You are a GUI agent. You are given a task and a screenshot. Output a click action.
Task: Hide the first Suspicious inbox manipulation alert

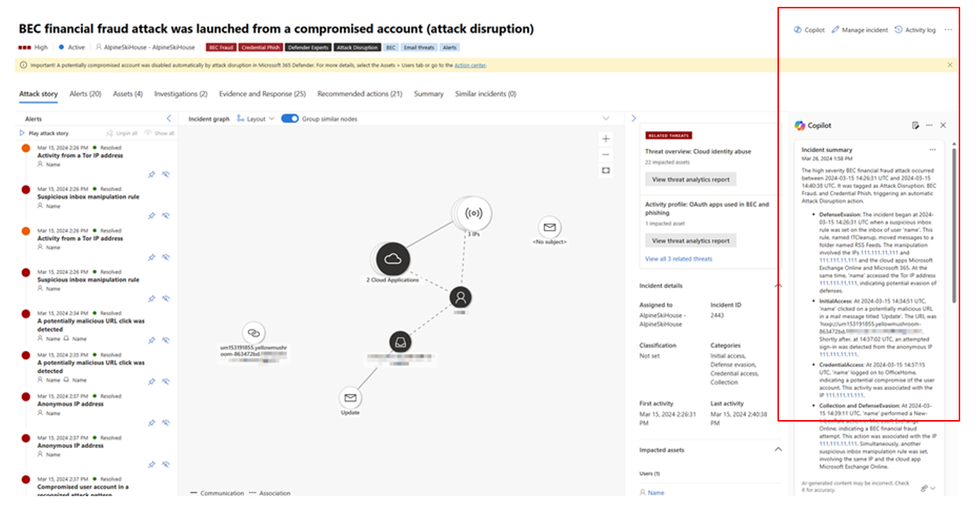pos(166,216)
